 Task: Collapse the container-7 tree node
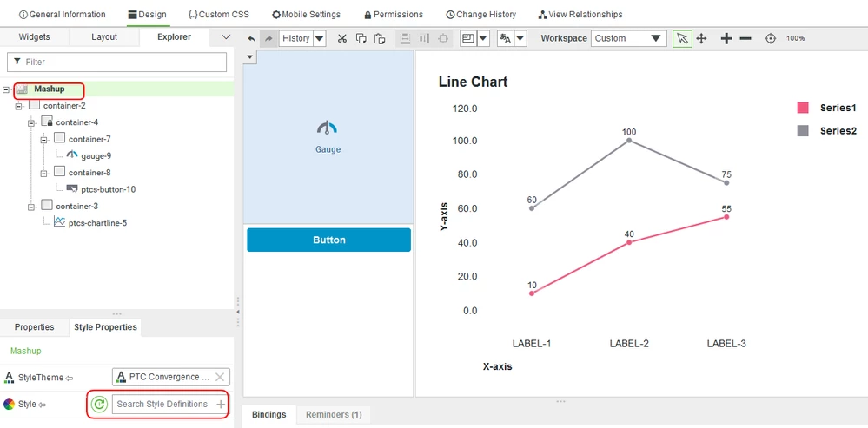[x=43, y=140]
